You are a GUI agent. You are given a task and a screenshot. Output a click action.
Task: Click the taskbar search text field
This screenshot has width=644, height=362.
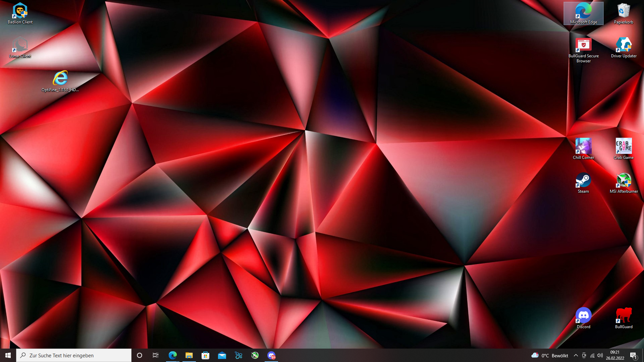click(74, 355)
